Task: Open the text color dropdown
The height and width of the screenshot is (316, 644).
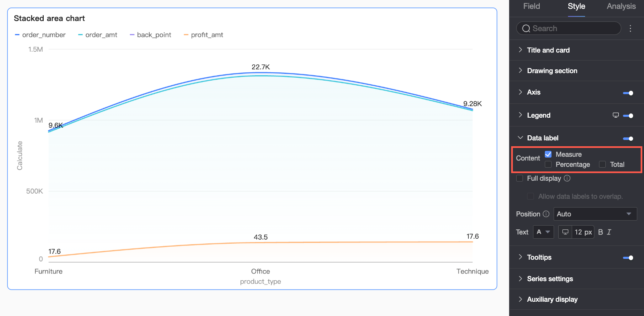Action: (543, 232)
